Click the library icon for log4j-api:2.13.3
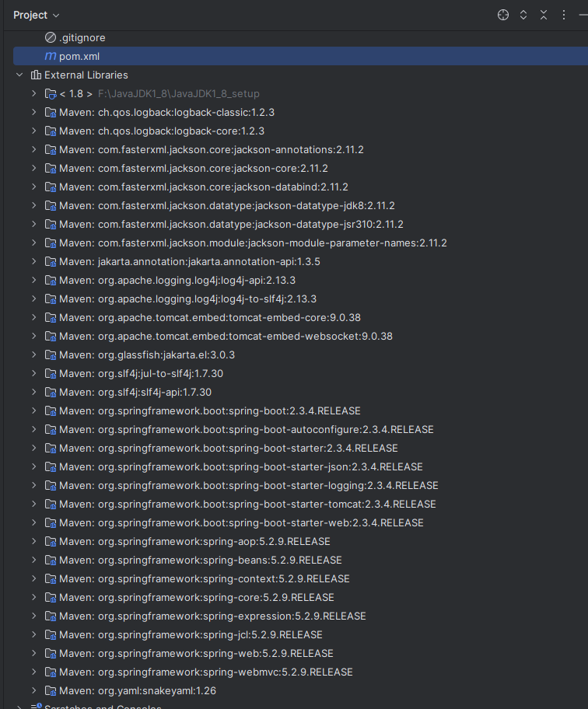Screen dimensions: 588x709 51,281
